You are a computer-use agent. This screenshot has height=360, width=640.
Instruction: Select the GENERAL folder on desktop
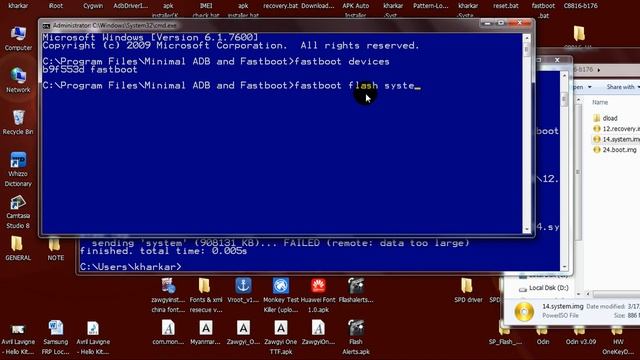coord(18,249)
